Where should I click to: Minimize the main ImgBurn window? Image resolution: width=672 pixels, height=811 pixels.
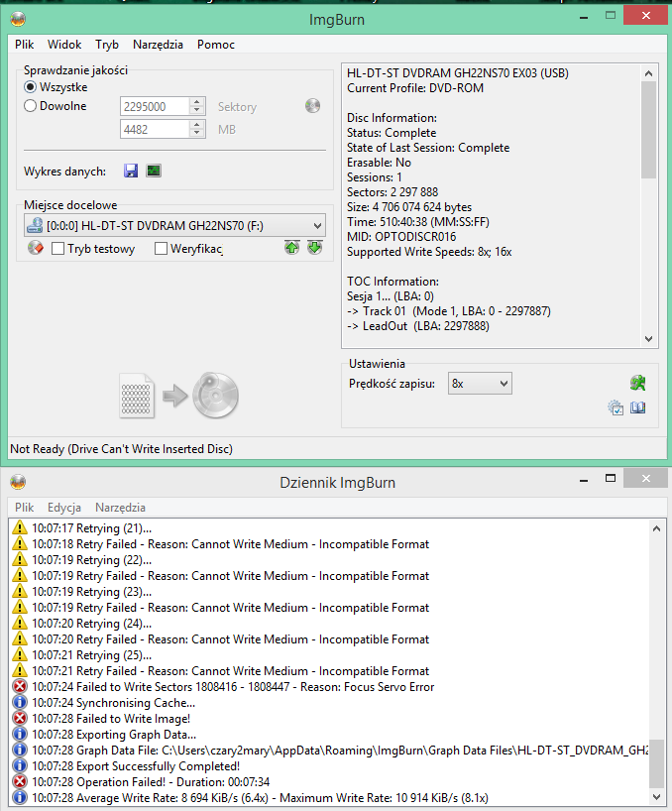(x=584, y=17)
